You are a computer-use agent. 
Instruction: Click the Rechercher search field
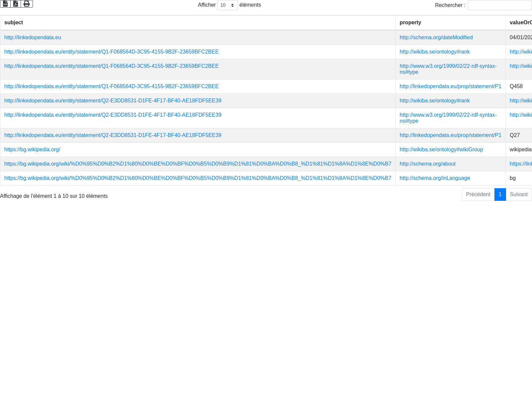[x=499, y=5]
